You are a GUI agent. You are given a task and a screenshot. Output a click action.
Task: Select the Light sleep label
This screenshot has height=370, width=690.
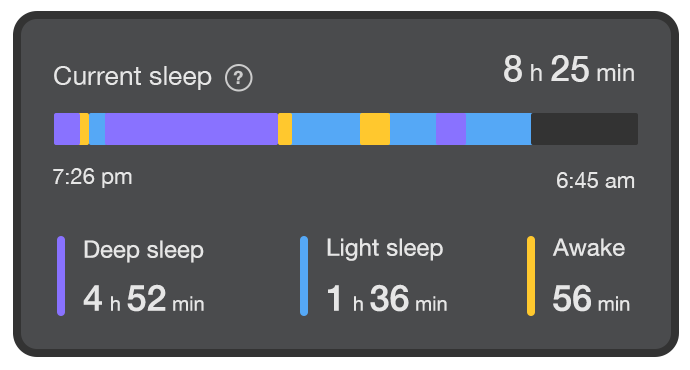click(385, 248)
